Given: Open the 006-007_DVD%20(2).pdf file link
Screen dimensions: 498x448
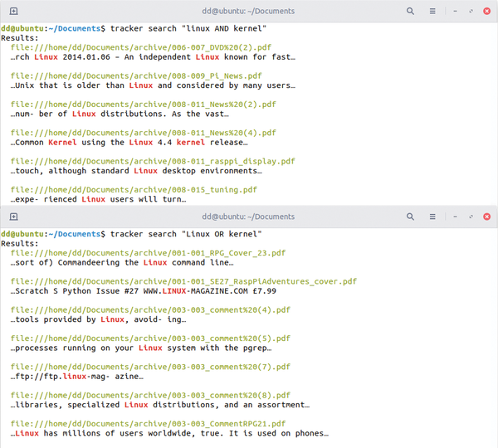Looking at the screenshot, I should pyautogui.click(x=141, y=47).
